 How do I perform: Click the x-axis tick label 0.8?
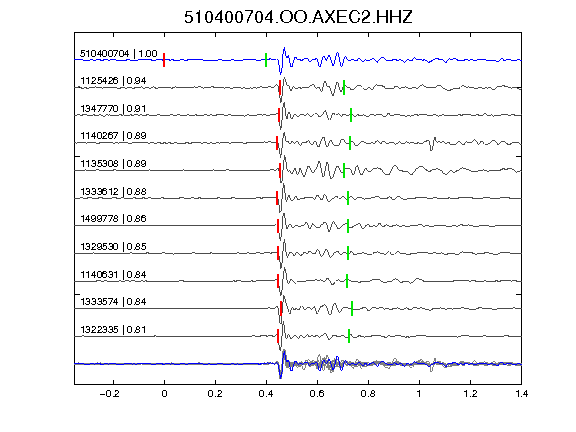coord(368,394)
